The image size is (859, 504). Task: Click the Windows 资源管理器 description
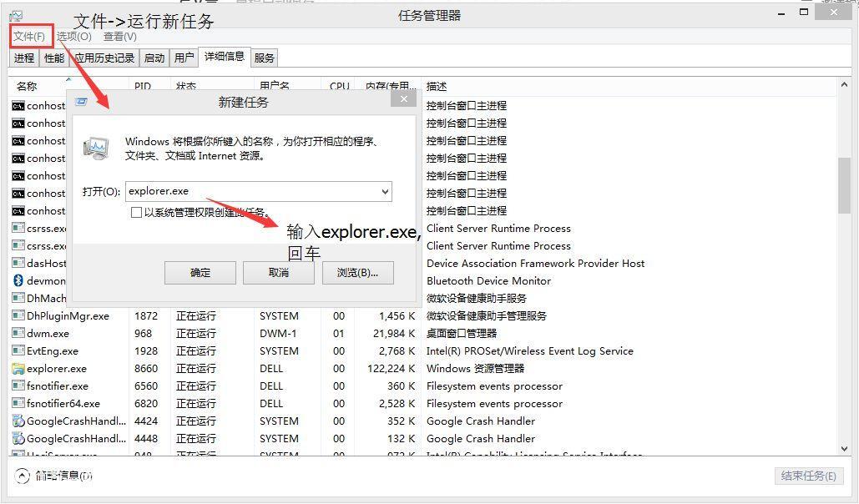click(x=476, y=368)
